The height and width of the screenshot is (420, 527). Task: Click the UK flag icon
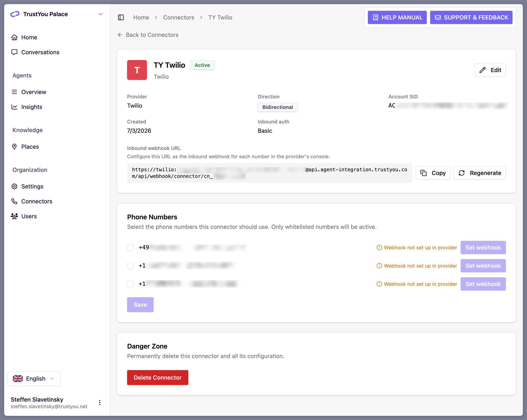(x=18, y=378)
